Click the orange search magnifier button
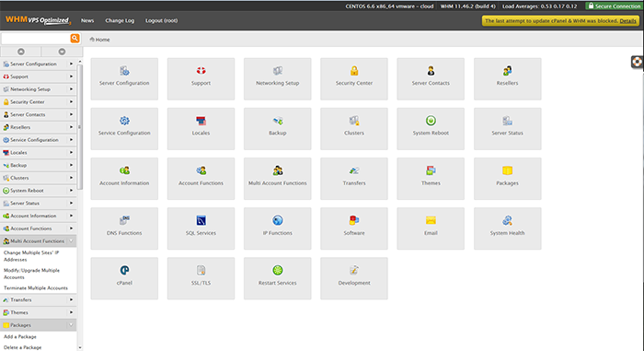The height and width of the screenshot is (351, 644). 75,39
